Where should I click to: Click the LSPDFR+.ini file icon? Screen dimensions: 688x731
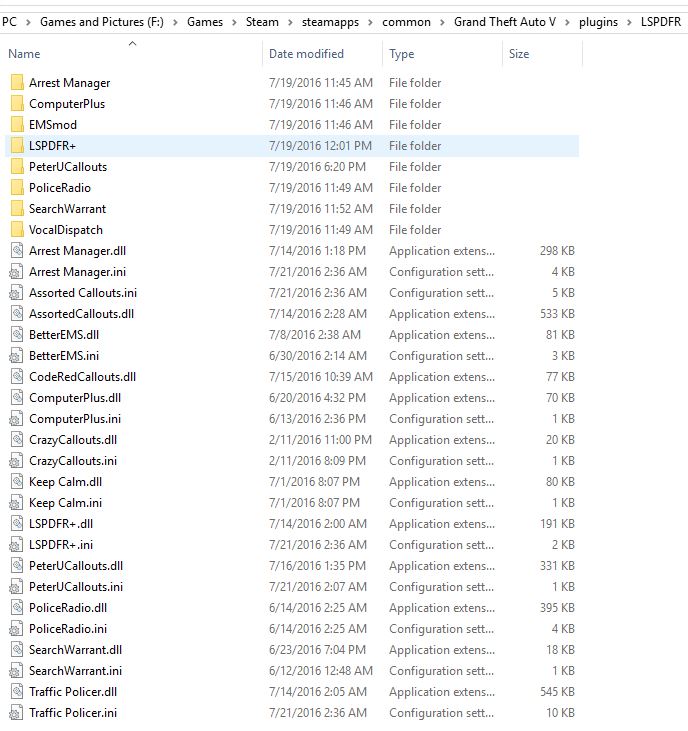17,545
